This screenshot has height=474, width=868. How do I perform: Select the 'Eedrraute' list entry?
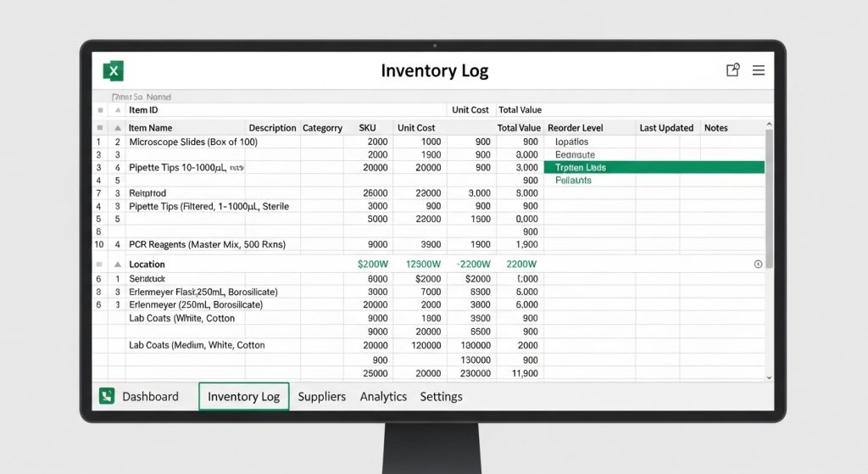[x=576, y=154]
